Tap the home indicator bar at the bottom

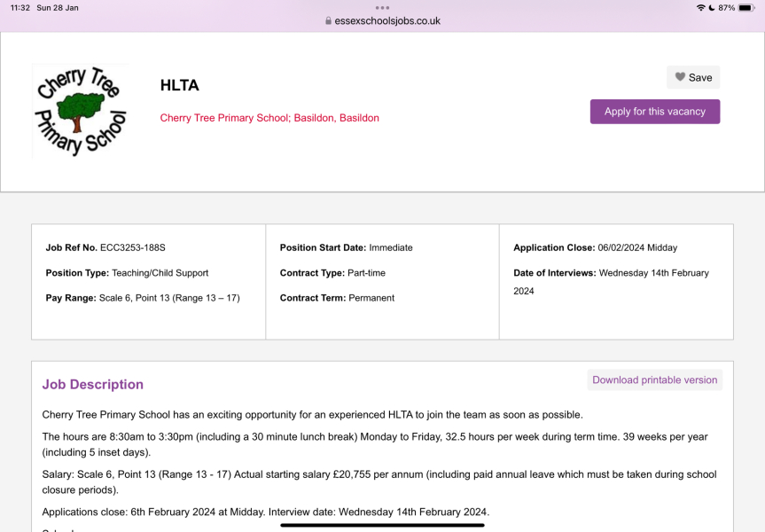tap(382, 527)
